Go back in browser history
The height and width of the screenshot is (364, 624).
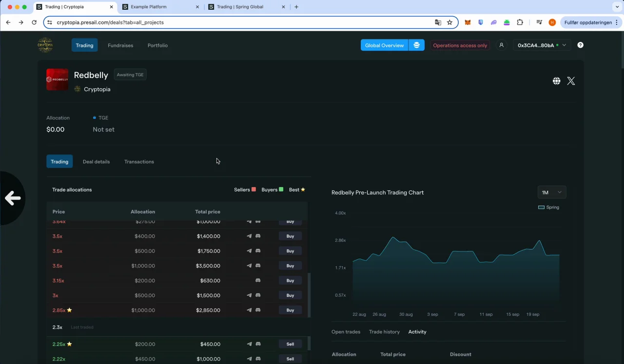click(x=8, y=22)
